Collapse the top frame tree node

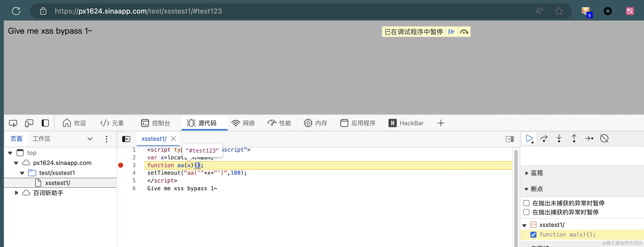(x=10, y=153)
